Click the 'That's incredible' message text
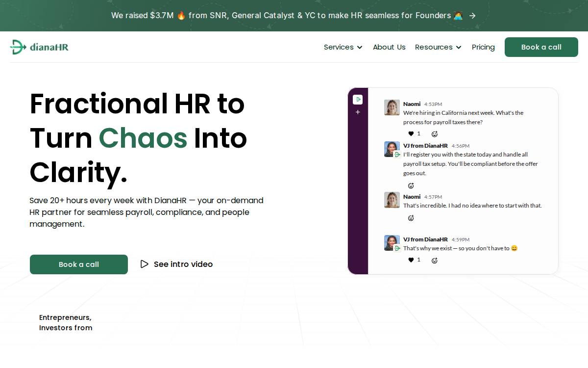 (x=472, y=206)
